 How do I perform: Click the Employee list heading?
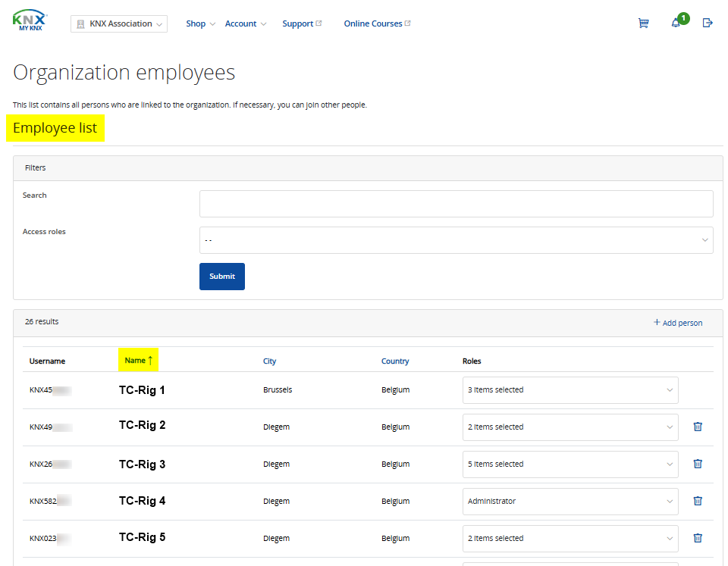coord(55,128)
